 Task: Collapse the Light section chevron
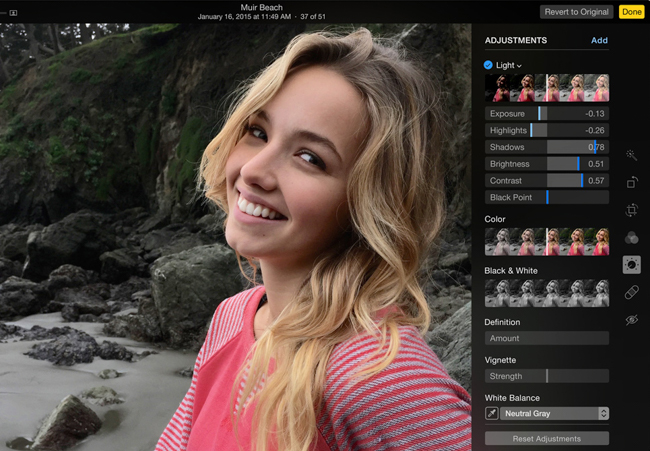point(519,66)
